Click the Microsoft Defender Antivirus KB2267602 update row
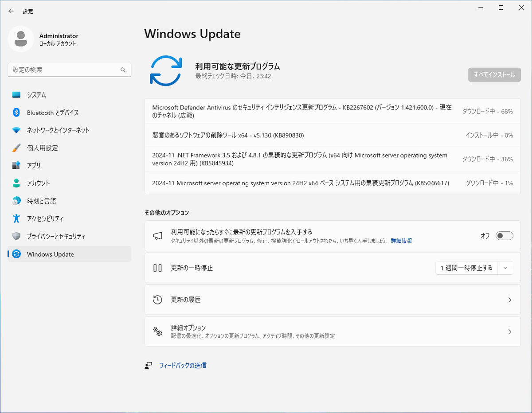Viewport: 532px width, 413px height. (x=332, y=111)
